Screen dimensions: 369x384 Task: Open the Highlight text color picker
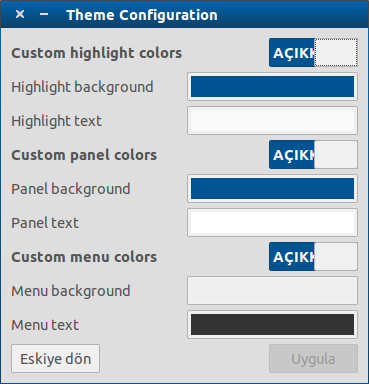point(272,121)
